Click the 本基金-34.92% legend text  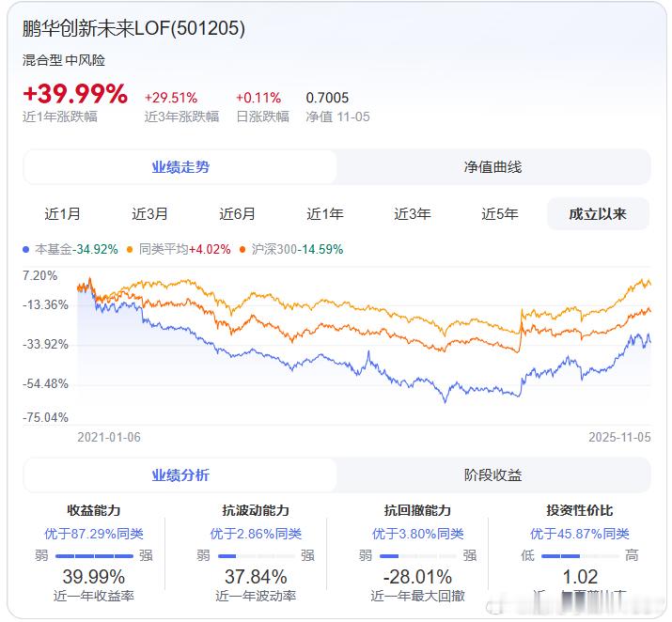tap(76, 249)
